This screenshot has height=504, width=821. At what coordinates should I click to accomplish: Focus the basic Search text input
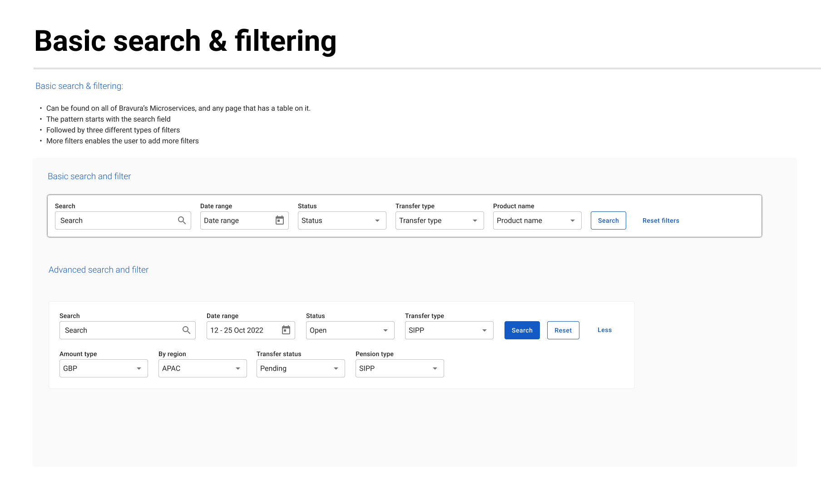coord(123,220)
